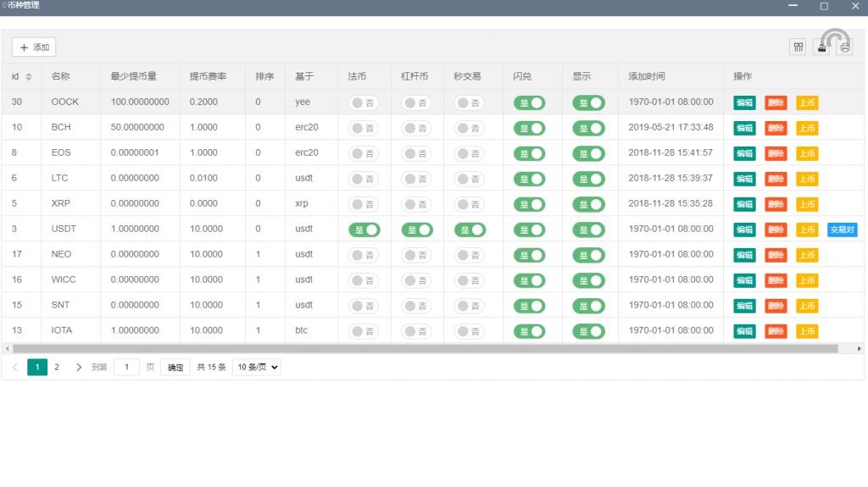Go to page 2 in pagination

[57, 368]
